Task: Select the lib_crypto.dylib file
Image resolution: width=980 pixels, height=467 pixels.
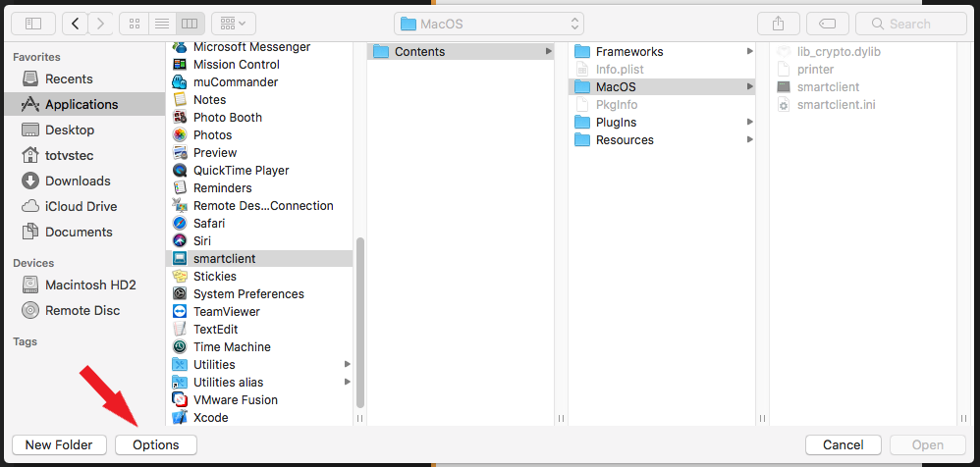Action: pyautogui.click(x=863, y=52)
